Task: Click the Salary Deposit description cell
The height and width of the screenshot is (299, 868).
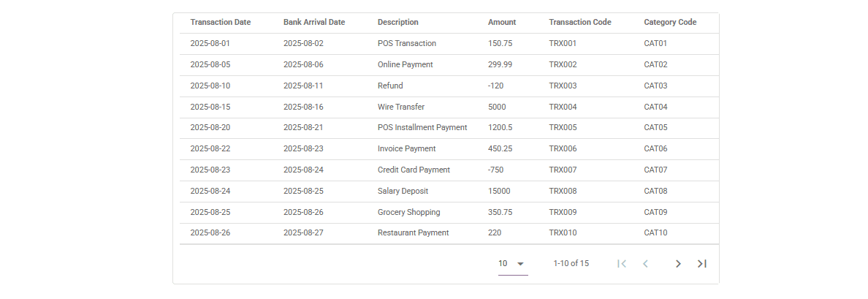Action: coord(403,191)
